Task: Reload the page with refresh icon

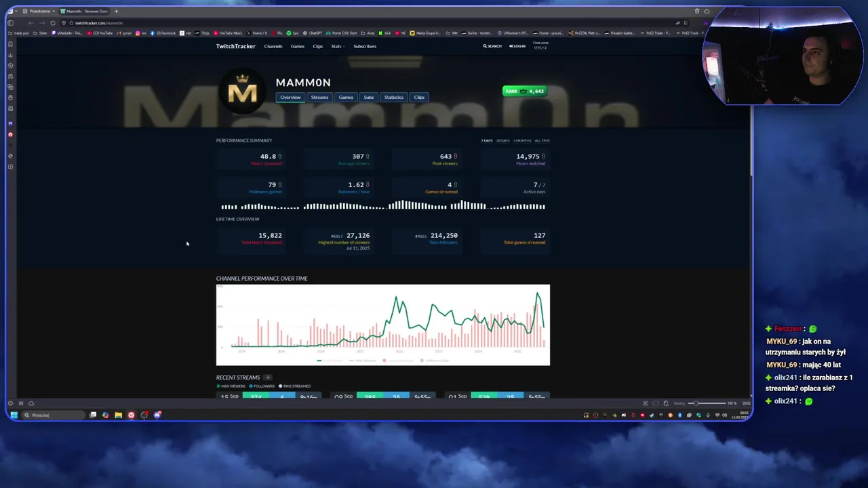Action: (x=53, y=23)
